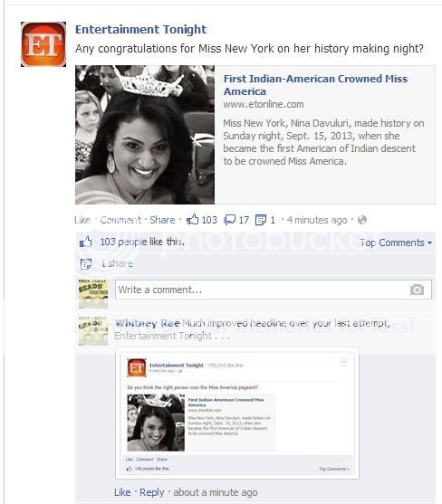The height and width of the screenshot is (504, 442).
Task: Attach a photo with the camera icon
Action: click(417, 290)
